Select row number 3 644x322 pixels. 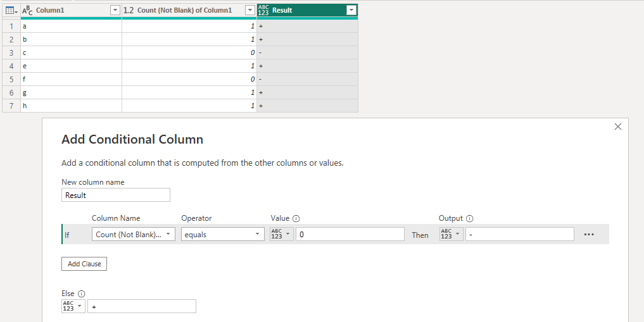point(11,53)
